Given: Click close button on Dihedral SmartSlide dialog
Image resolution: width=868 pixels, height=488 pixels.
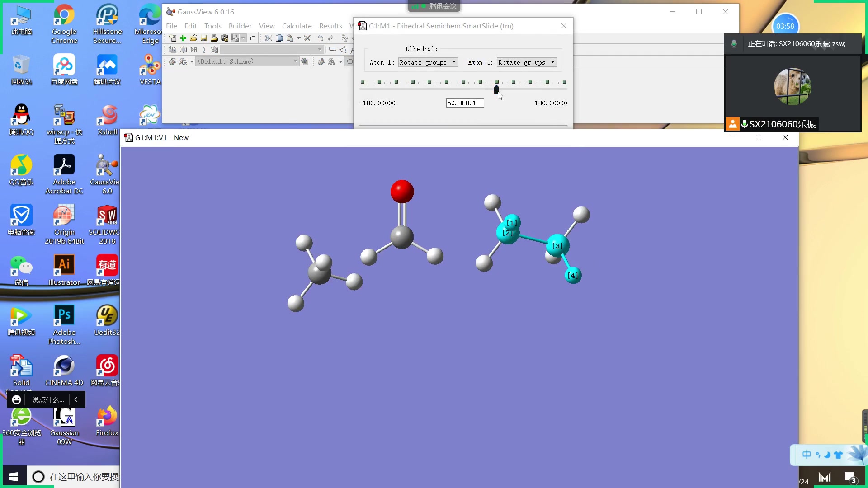Looking at the screenshot, I should click(x=563, y=26).
